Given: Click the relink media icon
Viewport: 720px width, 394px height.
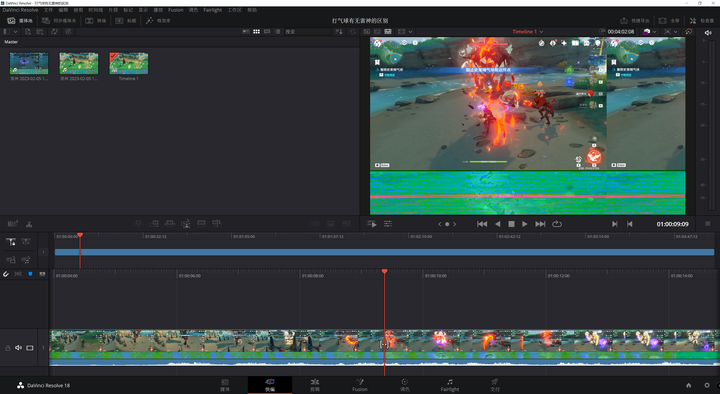Looking at the screenshot, I should tap(68, 32).
